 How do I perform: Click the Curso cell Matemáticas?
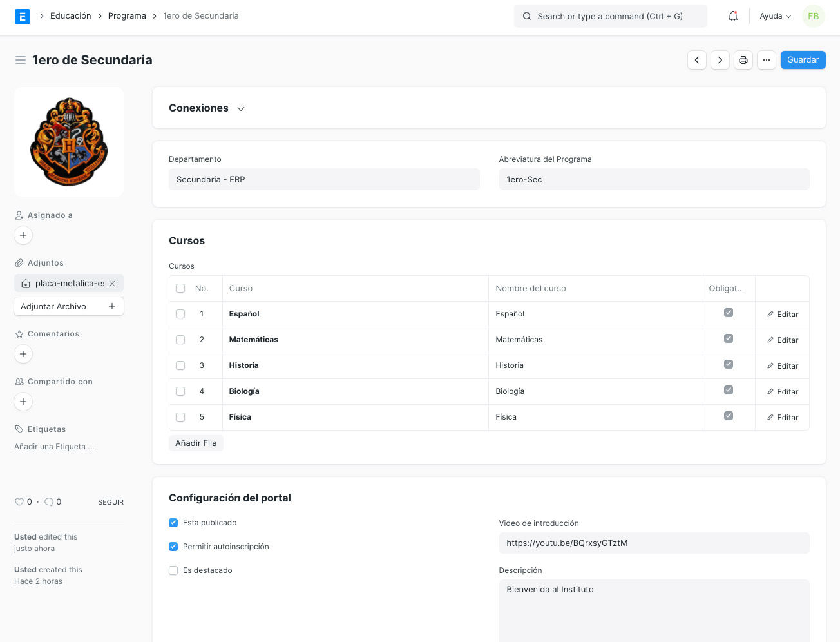355,340
